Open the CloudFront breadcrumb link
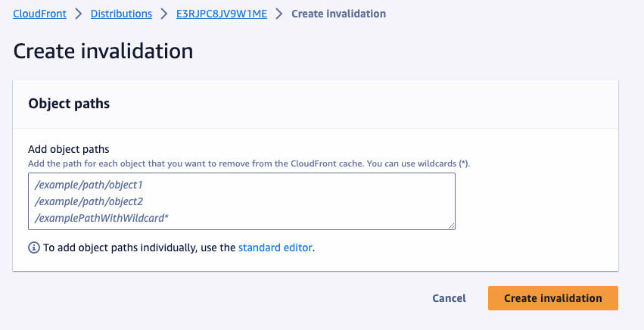The height and width of the screenshot is (330, 644). click(x=39, y=14)
